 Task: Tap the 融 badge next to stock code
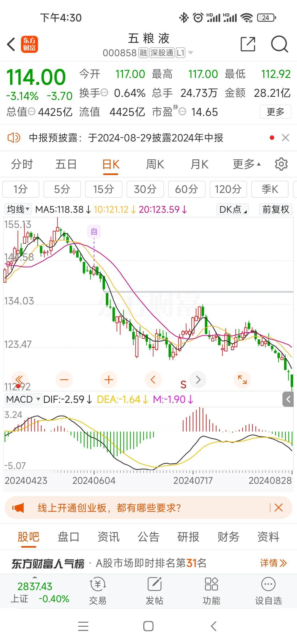pyautogui.click(x=143, y=53)
